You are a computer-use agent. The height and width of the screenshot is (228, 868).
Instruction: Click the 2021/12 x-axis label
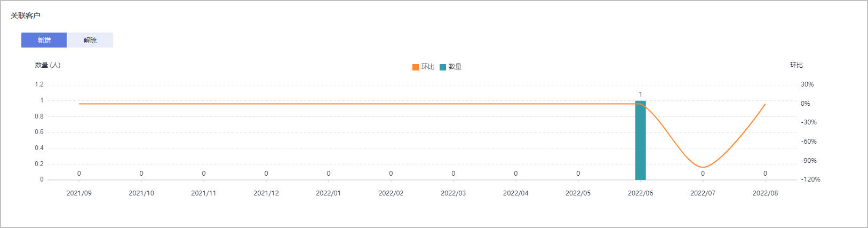coord(266,193)
